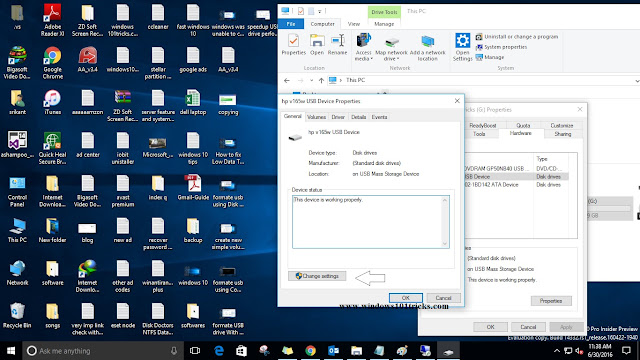Screen dimensions: 640x360
Task: Switch to the Computer ribbon tab
Action: pos(322,24)
